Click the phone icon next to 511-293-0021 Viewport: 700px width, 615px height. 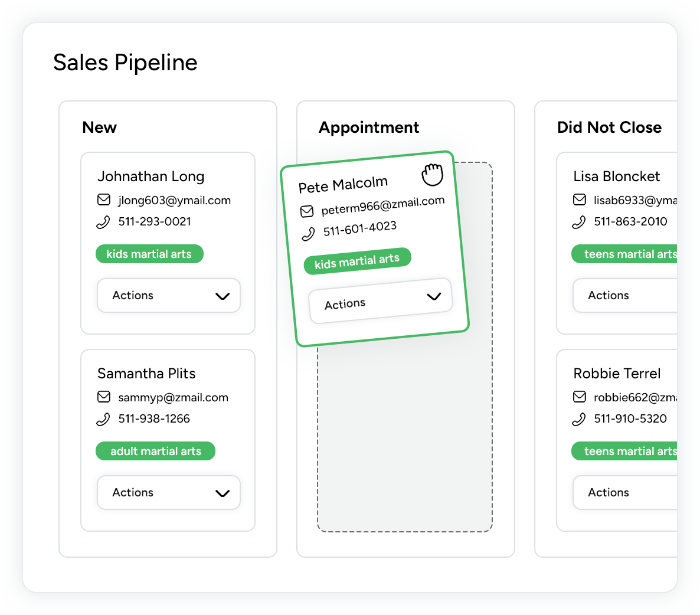(x=103, y=222)
